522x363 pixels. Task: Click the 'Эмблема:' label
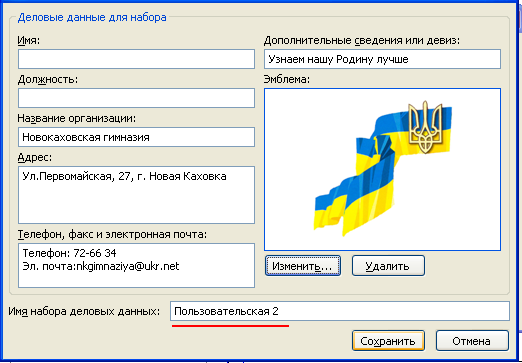(x=287, y=79)
